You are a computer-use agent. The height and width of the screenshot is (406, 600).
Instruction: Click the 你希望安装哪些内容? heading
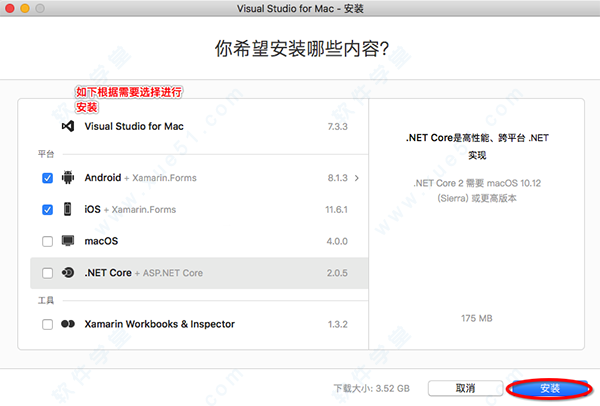click(302, 49)
